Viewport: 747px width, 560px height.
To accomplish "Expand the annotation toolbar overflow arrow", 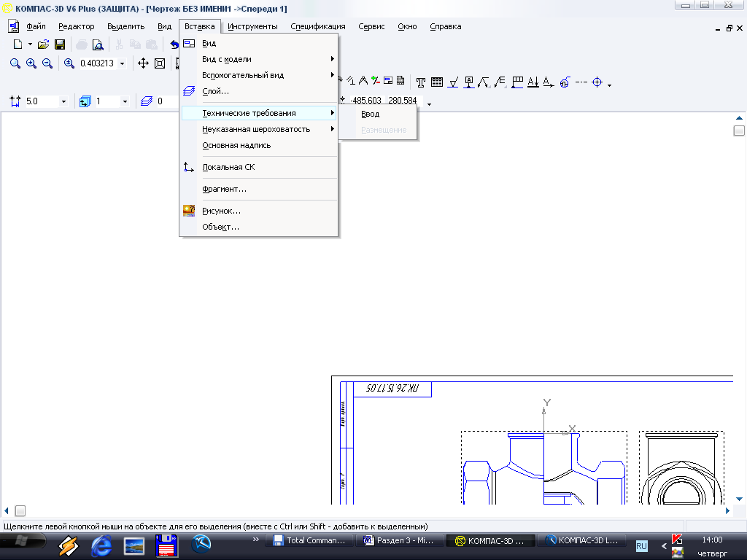I will [x=609, y=85].
